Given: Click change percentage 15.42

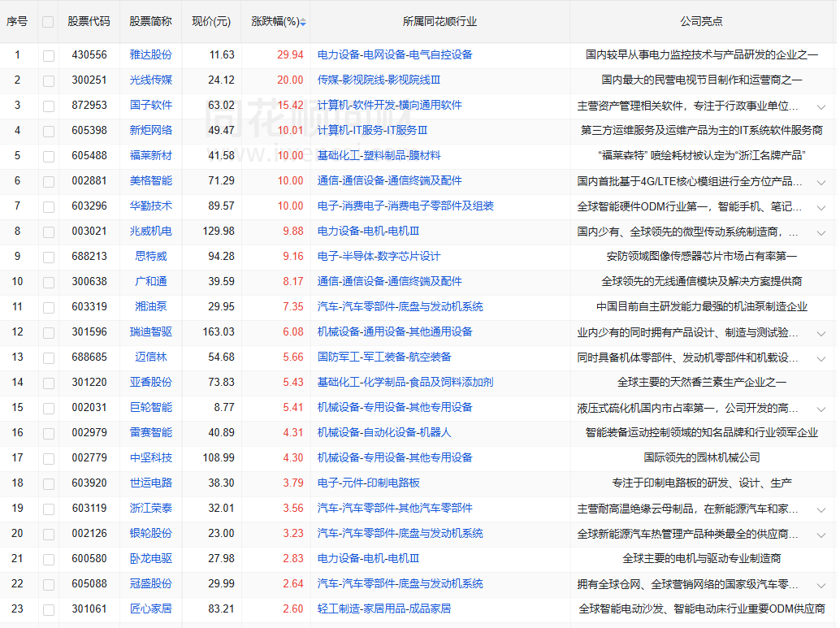Looking at the screenshot, I should (x=290, y=105).
